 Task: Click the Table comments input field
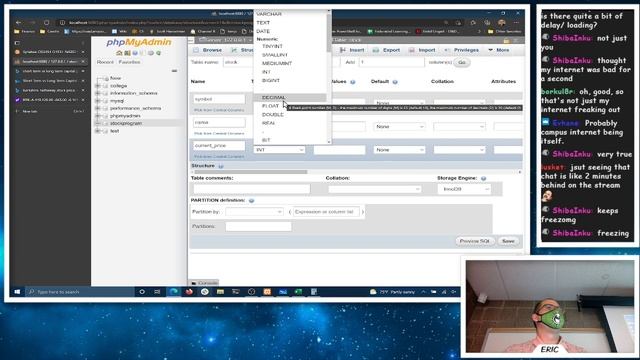pos(251,189)
